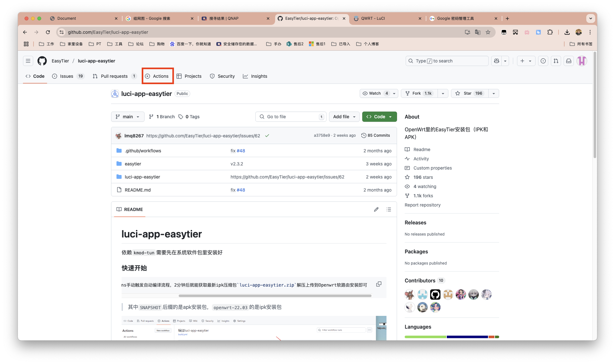
Task: Click the issues icon in header
Action: [x=543, y=61]
